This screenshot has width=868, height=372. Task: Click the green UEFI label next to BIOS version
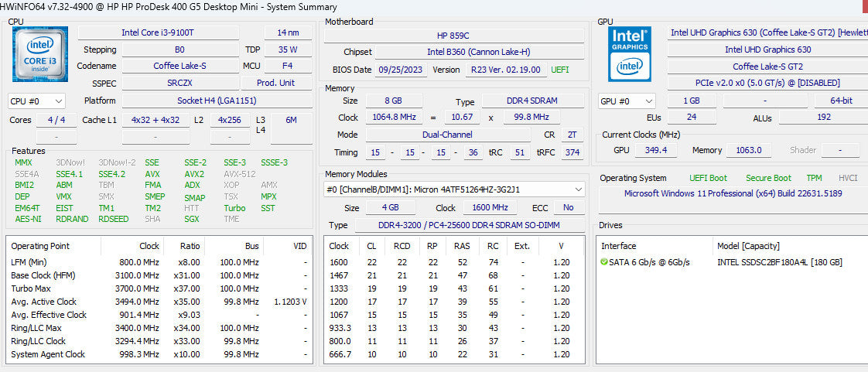pos(559,70)
